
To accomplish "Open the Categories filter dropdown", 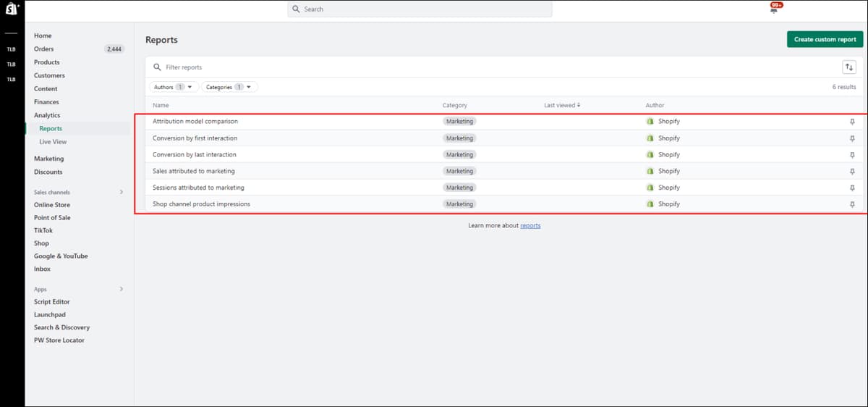I will 229,87.
